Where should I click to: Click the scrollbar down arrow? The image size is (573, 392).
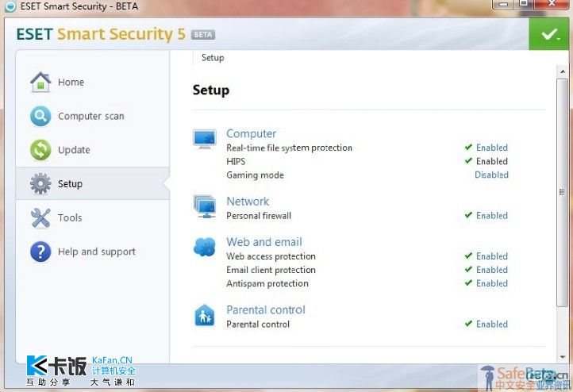tap(563, 357)
